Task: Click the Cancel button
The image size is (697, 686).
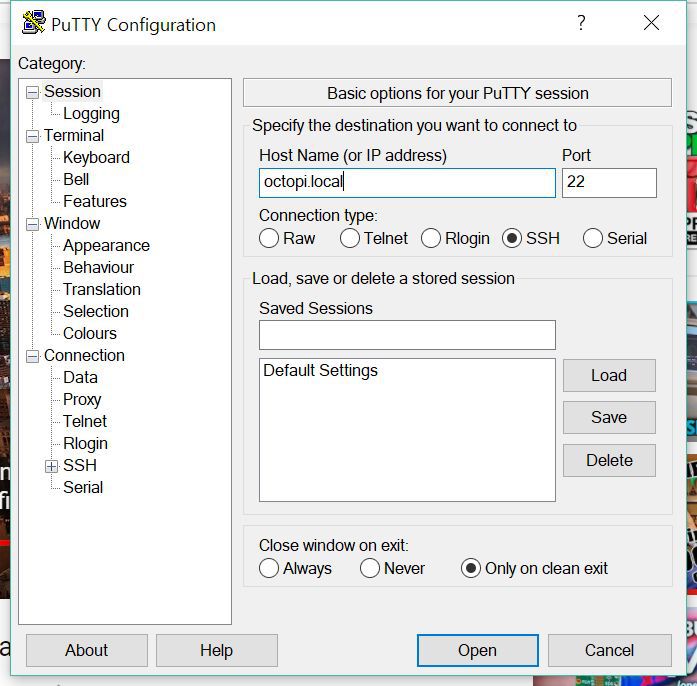Action: coord(609,650)
